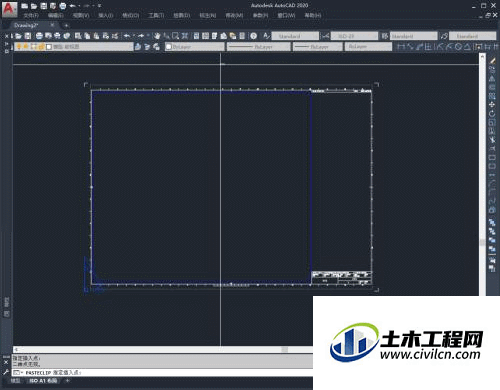
Task: Open the ByLayer lineweight dropdown
Action: [x=318, y=47]
